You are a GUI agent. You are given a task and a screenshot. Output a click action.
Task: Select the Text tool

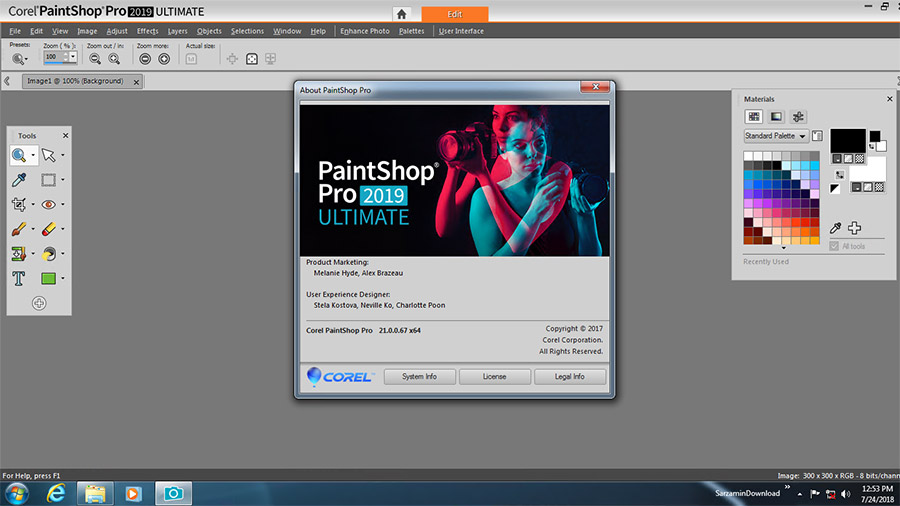pyautogui.click(x=19, y=278)
